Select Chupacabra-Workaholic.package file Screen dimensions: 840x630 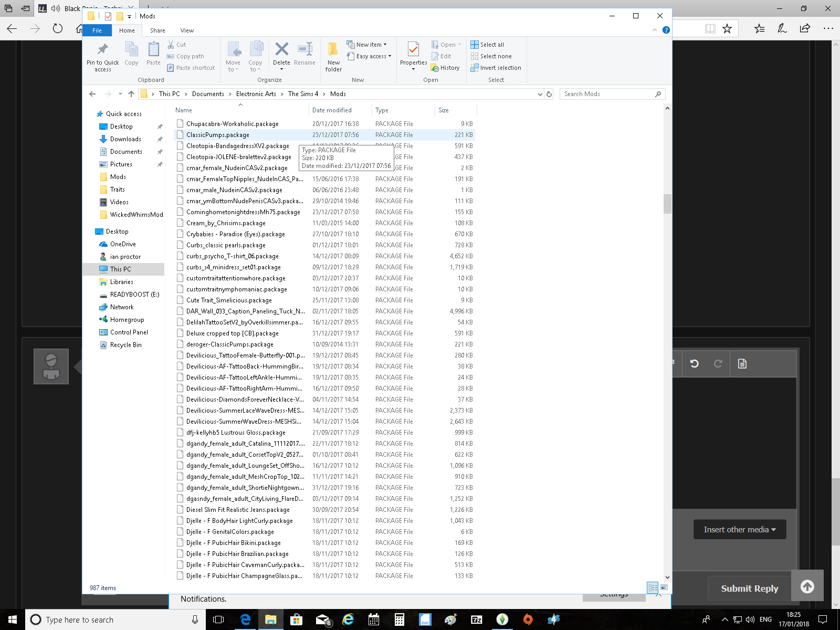click(324, 124)
